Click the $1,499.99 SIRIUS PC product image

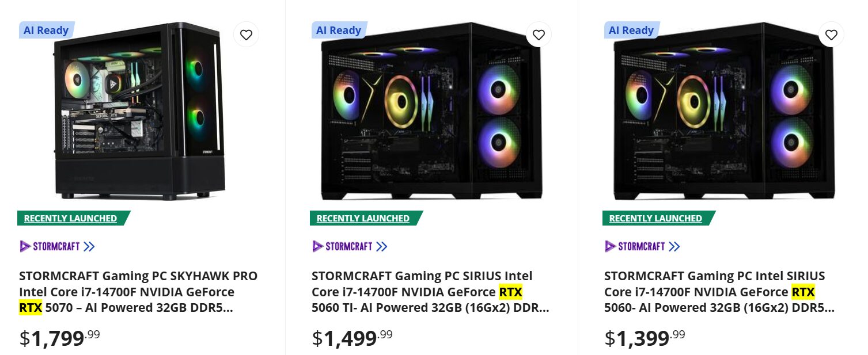[431, 112]
